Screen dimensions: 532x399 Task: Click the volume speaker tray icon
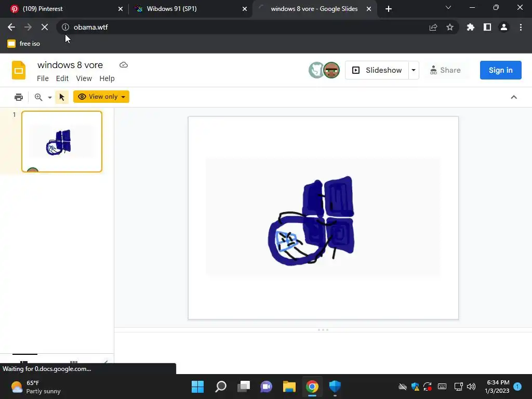point(471,387)
